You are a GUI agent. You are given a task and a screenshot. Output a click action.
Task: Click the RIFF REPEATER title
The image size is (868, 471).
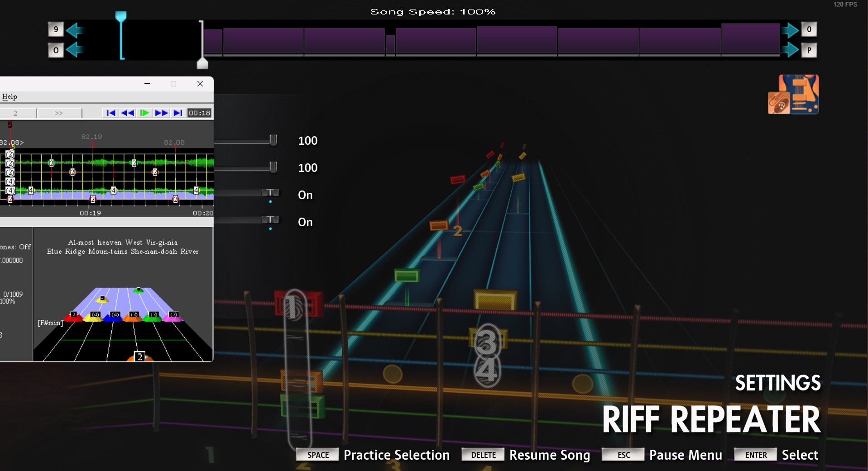[x=711, y=420]
